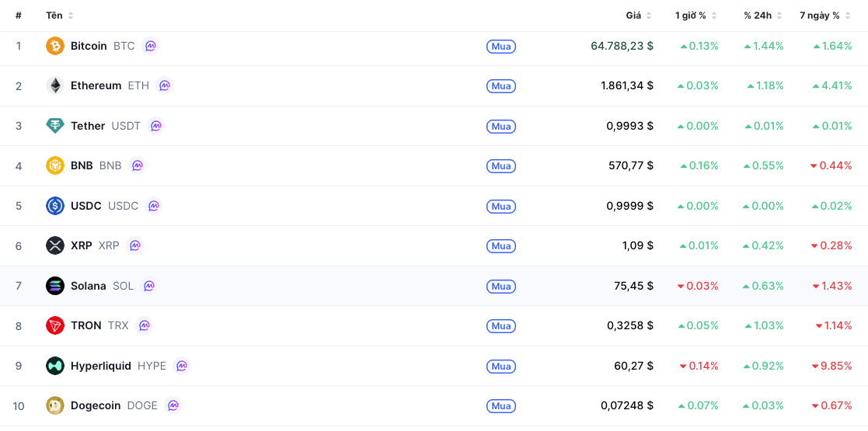The image size is (868, 431).
Task: Click Mua button for Ethereum
Action: 501,86
